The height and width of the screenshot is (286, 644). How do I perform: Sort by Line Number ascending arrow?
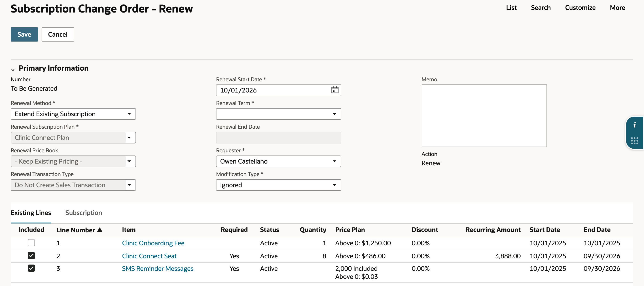100,230
